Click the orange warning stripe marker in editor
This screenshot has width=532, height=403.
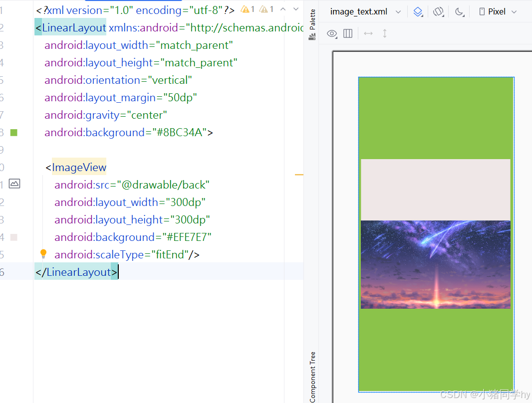pos(299,175)
